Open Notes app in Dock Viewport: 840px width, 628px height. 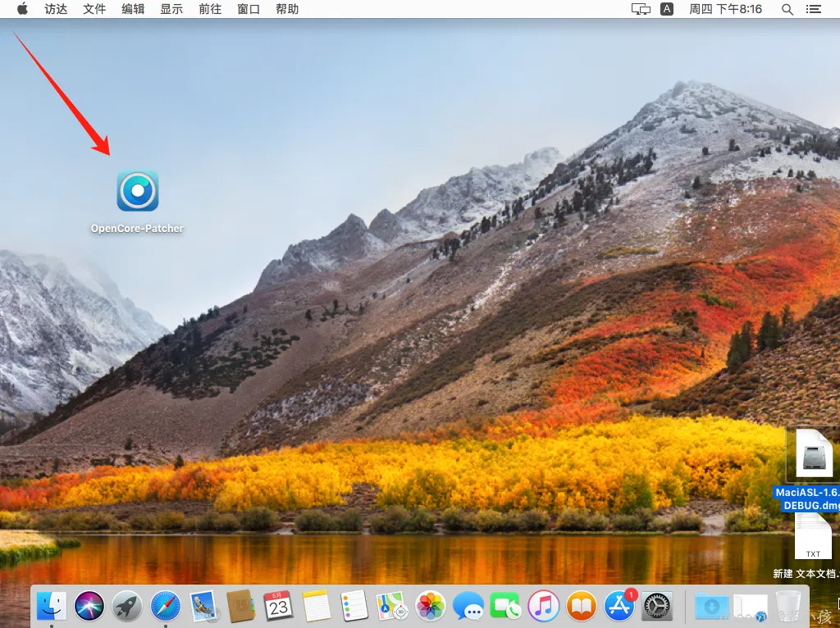click(317, 607)
